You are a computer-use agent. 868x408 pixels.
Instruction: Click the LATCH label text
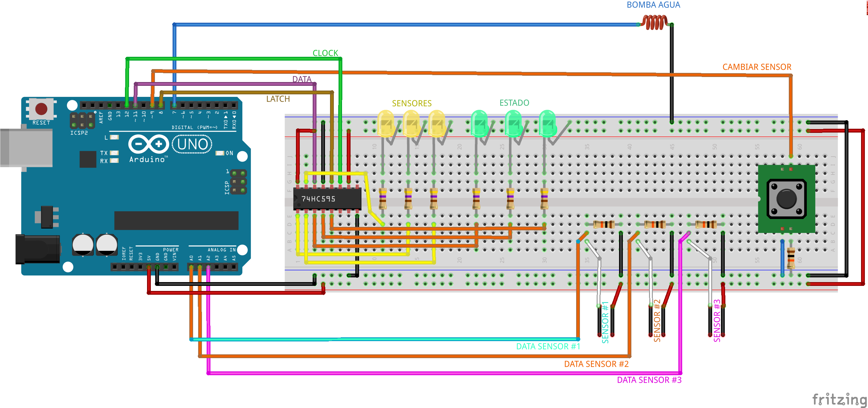[x=278, y=99]
